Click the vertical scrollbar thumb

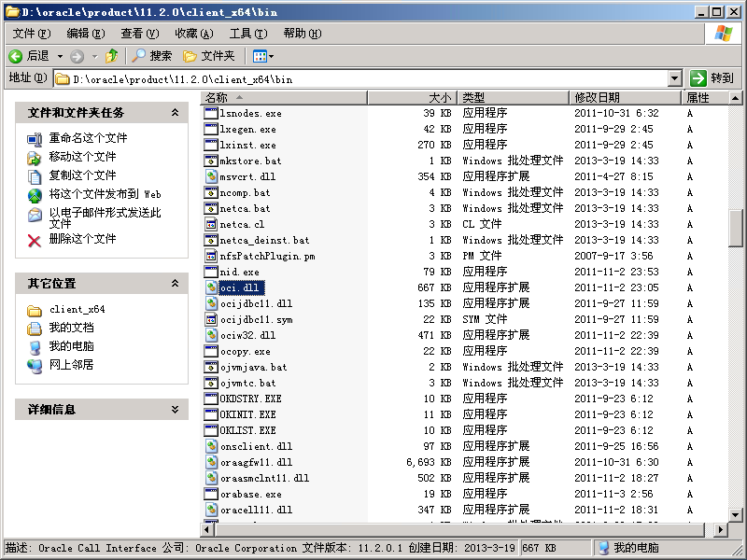click(736, 228)
